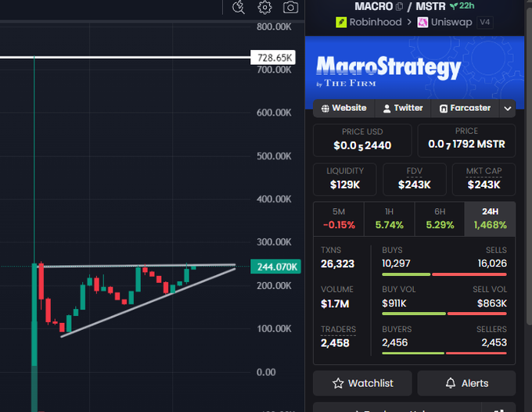This screenshot has height=412, width=532.
Task: Click the Robinhood chain name
Action: pyautogui.click(x=376, y=23)
